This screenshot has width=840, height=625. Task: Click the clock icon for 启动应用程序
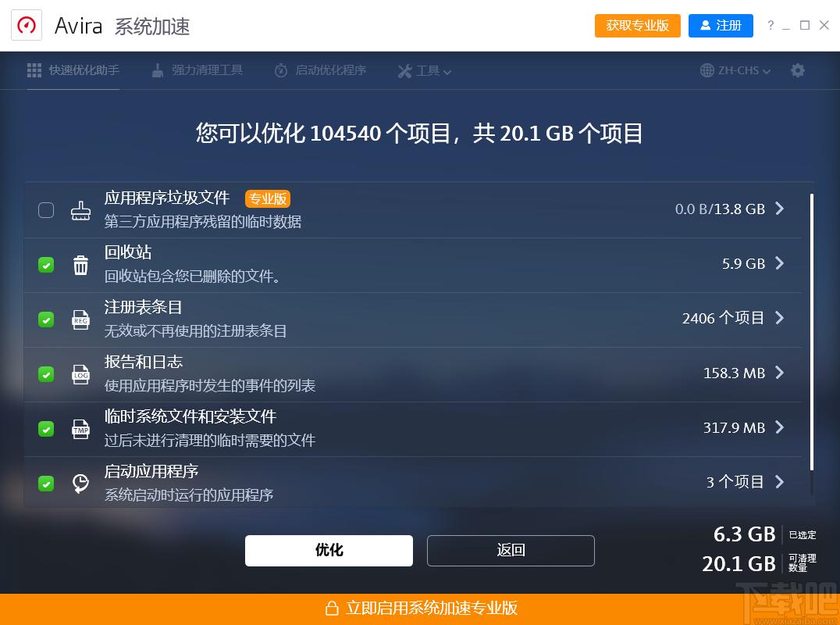tap(81, 483)
